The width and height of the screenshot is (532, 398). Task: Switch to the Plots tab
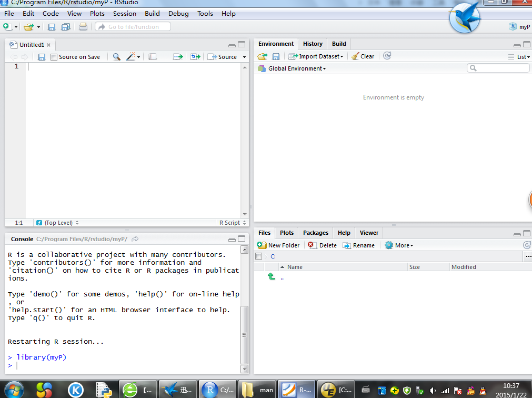(x=287, y=233)
